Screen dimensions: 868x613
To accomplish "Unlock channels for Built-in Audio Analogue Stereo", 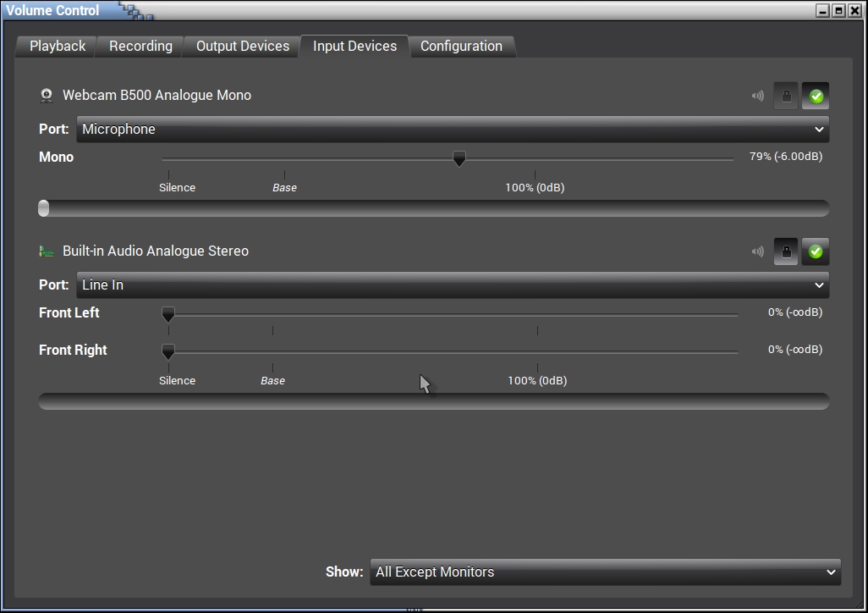I will (x=786, y=251).
